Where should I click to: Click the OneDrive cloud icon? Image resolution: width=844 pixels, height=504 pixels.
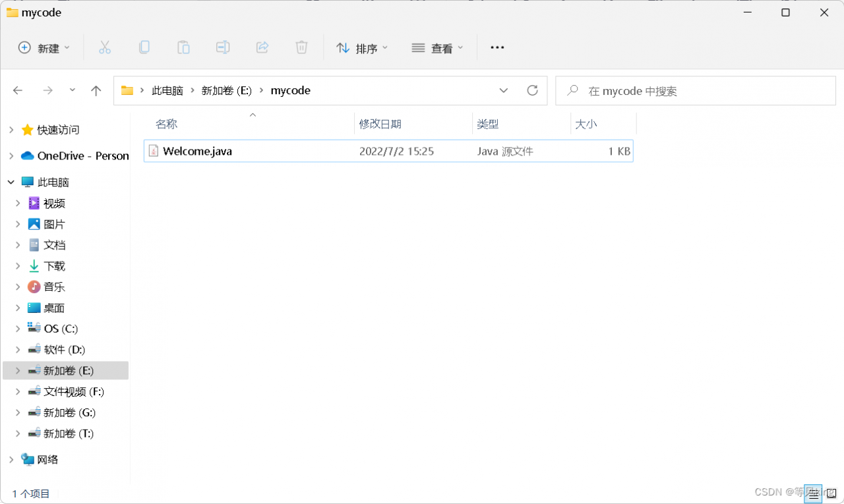[28, 155]
